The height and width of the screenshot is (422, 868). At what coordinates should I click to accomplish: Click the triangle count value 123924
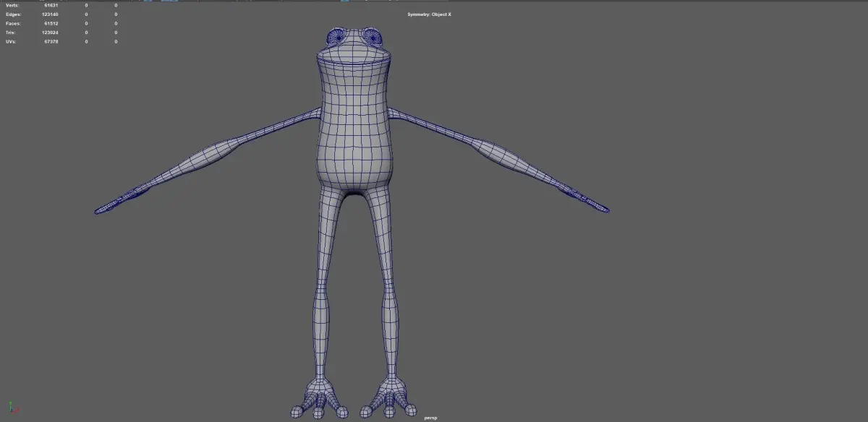pyautogui.click(x=50, y=33)
